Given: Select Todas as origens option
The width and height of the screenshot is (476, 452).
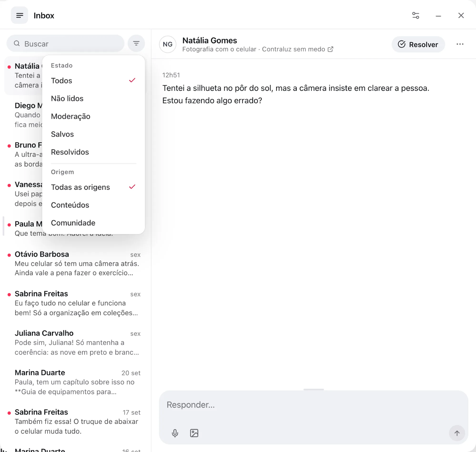Looking at the screenshot, I should (94, 187).
